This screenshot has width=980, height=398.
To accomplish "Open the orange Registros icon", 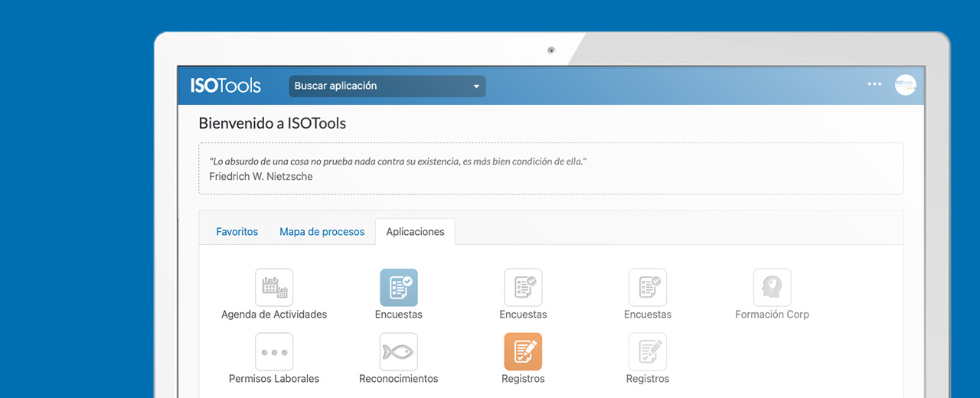I will point(523,352).
